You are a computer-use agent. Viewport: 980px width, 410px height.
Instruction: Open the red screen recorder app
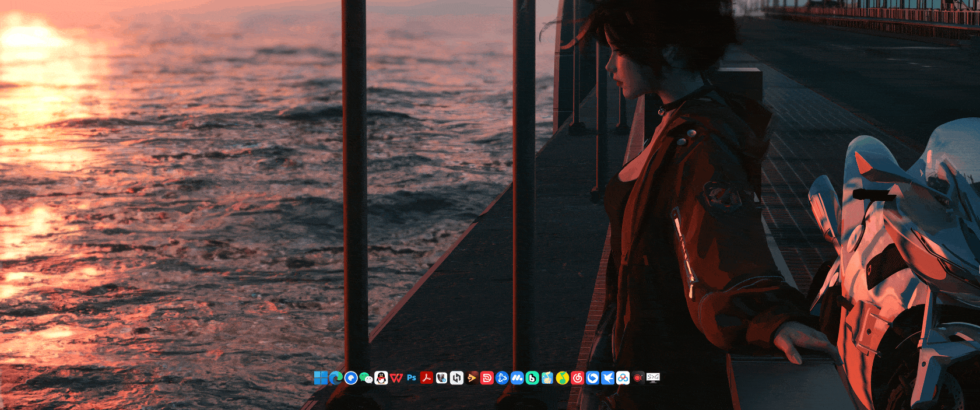point(638,378)
